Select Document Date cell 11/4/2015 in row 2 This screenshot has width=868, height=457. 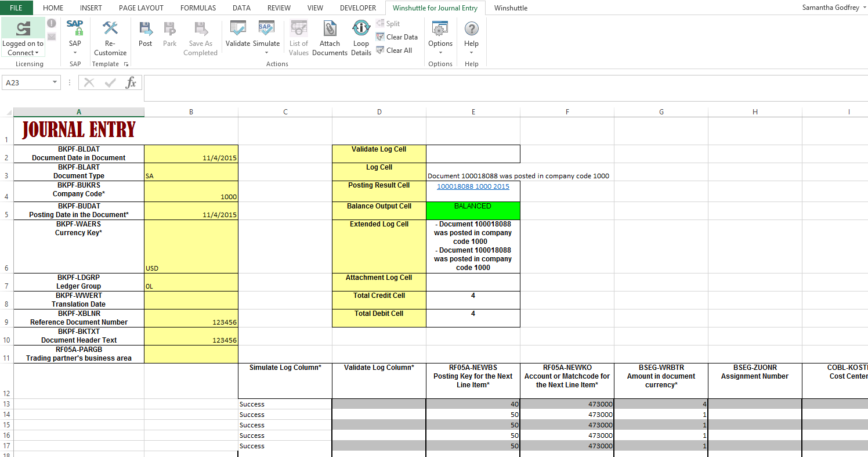[x=191, y=154]
